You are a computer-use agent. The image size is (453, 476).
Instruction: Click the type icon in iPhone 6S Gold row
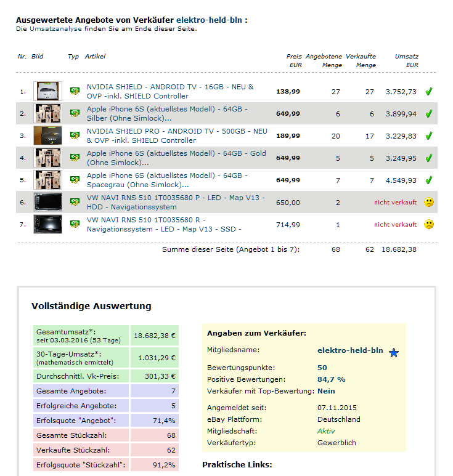pos(75,157)
